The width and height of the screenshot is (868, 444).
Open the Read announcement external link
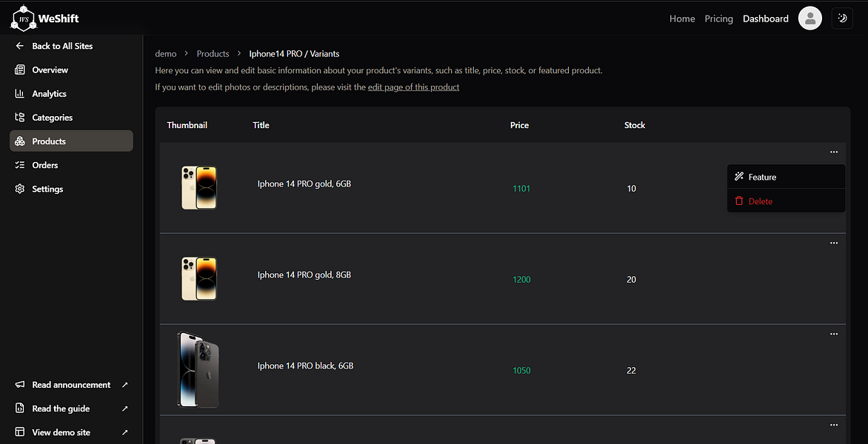[71, 385]
